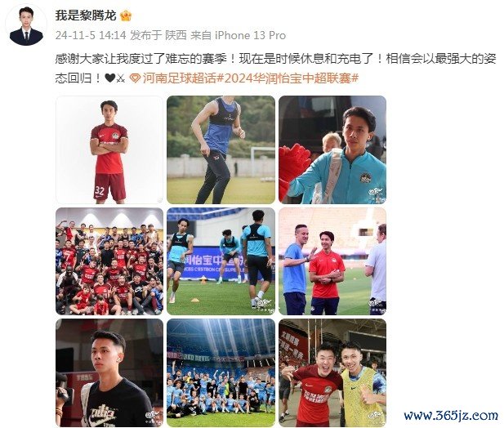Open username 我是黎腾龙 profile link
This screenshot has height=428, width=504.
coord(86,16)
